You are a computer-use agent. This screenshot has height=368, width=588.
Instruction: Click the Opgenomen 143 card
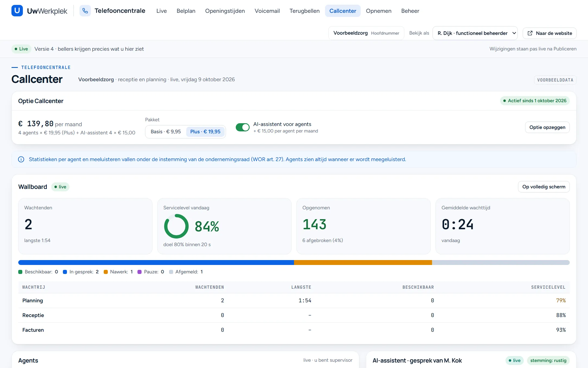tap(363, 226)
